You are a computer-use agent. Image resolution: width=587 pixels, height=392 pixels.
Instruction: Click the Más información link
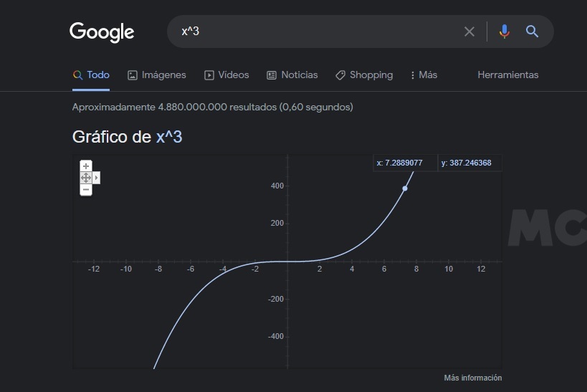point(472,378)
